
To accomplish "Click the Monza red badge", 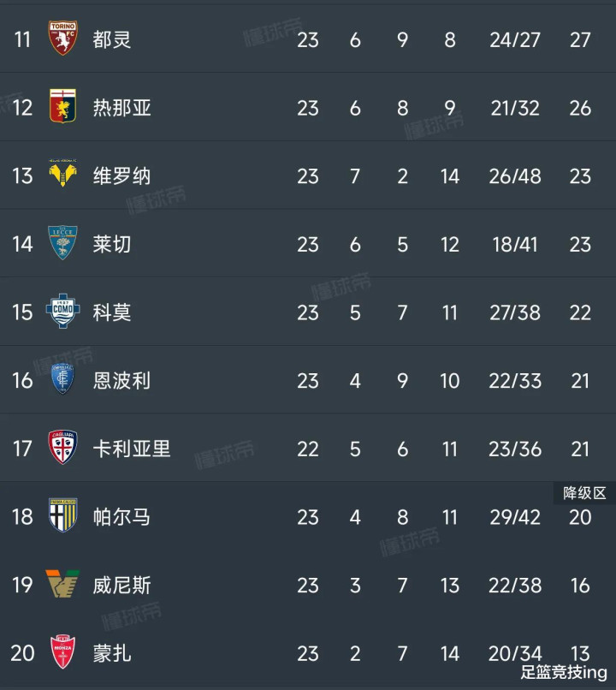I will [x=62, y=651].
